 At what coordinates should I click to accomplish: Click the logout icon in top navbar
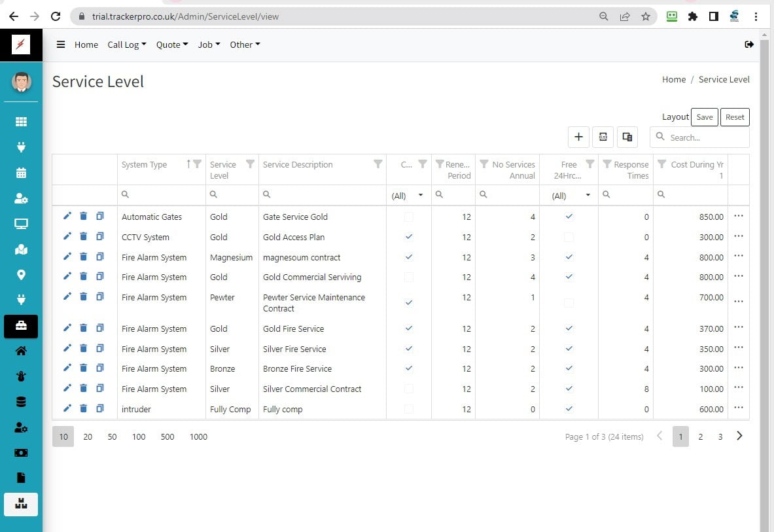[749, 44]
